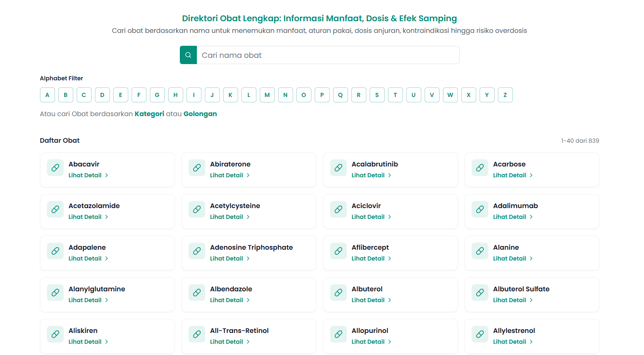This screenshot has height=355, width=644.
Task: Click the pill icon beside Adenosine Triphosphate
Action: tap(197, 251)
